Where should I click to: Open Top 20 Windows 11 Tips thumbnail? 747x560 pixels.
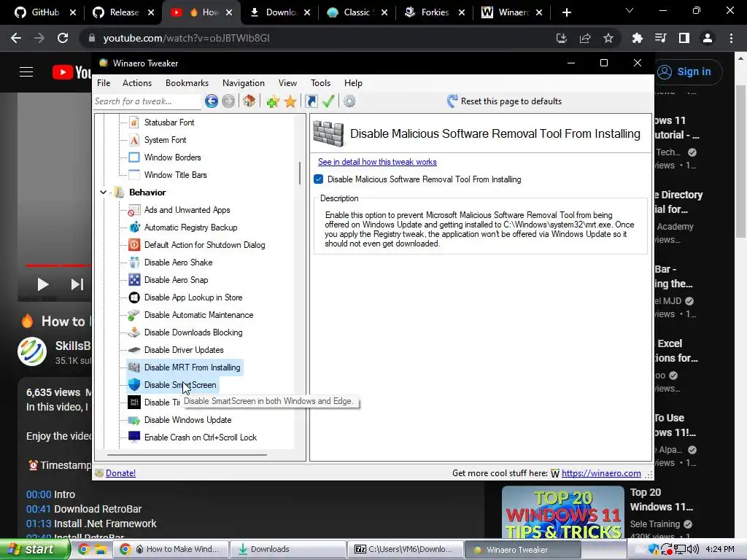pos(562,513)
